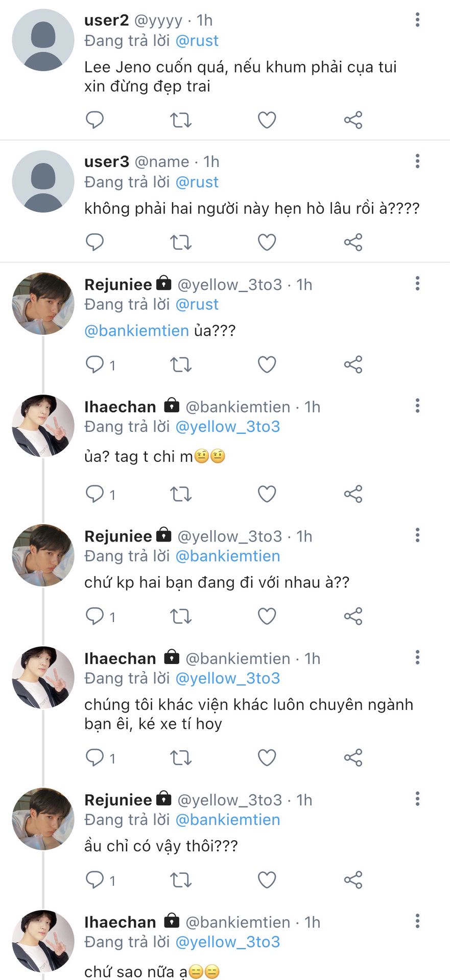This screenshot has width=450, height=980.
Task: Open replies on Rejuniee's "ủa???" tweet
Action: [x=94, y=364]
